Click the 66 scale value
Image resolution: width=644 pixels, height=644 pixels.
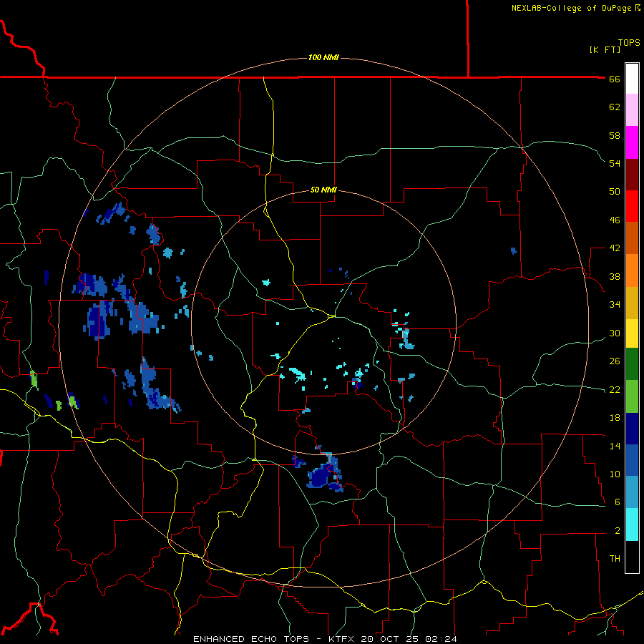(615, 79)
